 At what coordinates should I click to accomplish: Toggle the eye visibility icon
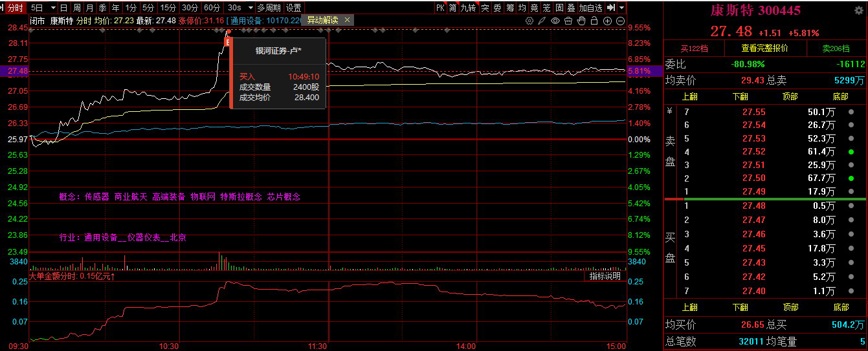[555, 21]
